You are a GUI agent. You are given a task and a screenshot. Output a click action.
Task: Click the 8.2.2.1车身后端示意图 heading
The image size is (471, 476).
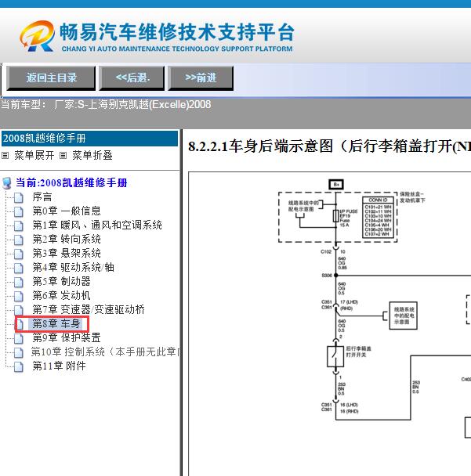click(x=329, y=146)
